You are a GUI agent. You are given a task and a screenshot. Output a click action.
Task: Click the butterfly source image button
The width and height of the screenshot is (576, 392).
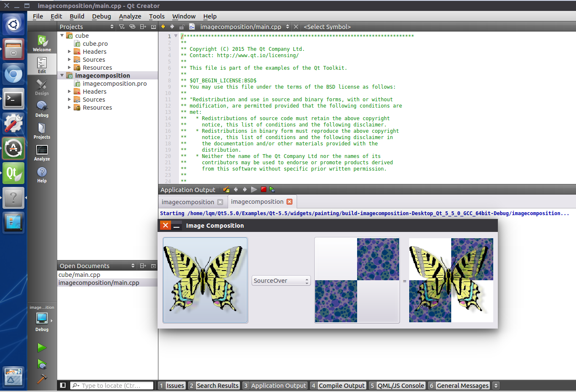coord(205,280)
